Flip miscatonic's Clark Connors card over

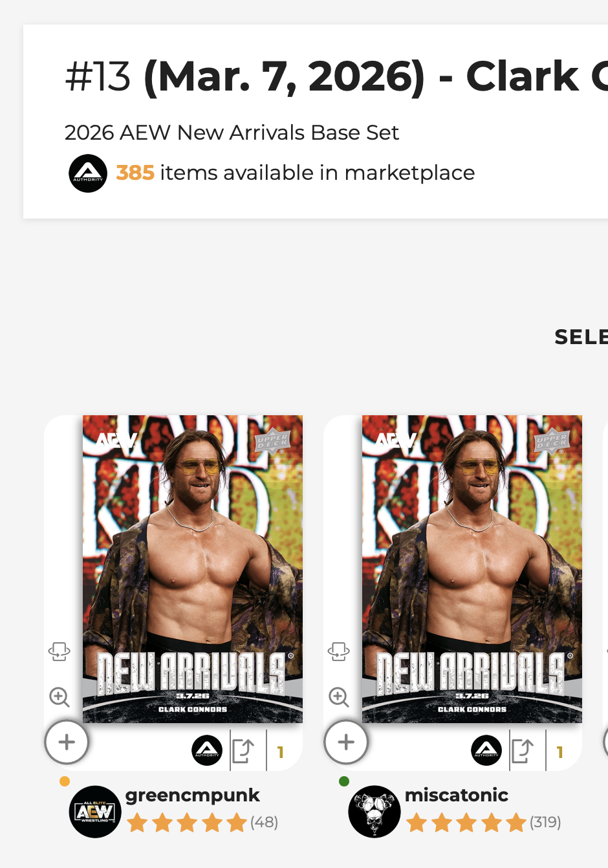point(338,651)
